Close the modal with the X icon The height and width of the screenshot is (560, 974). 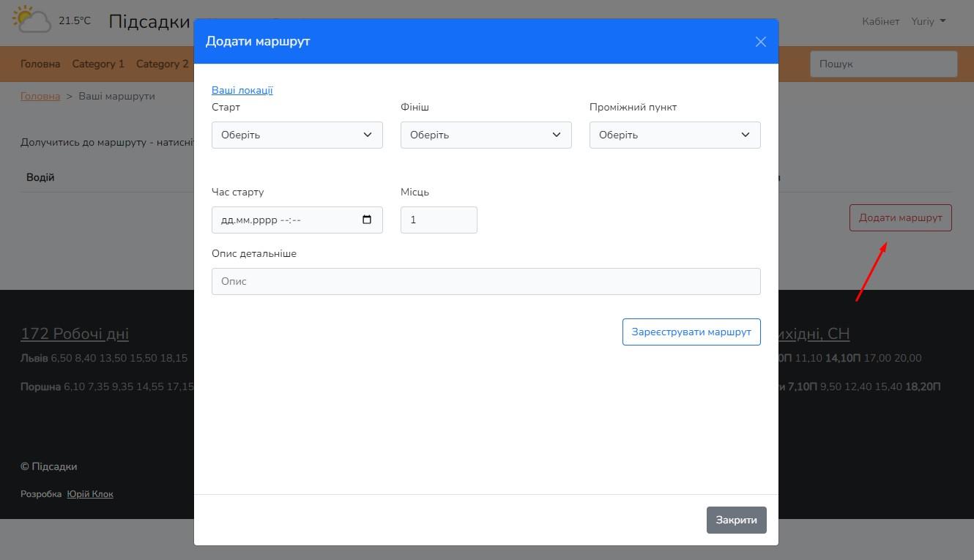click(760, 42)
